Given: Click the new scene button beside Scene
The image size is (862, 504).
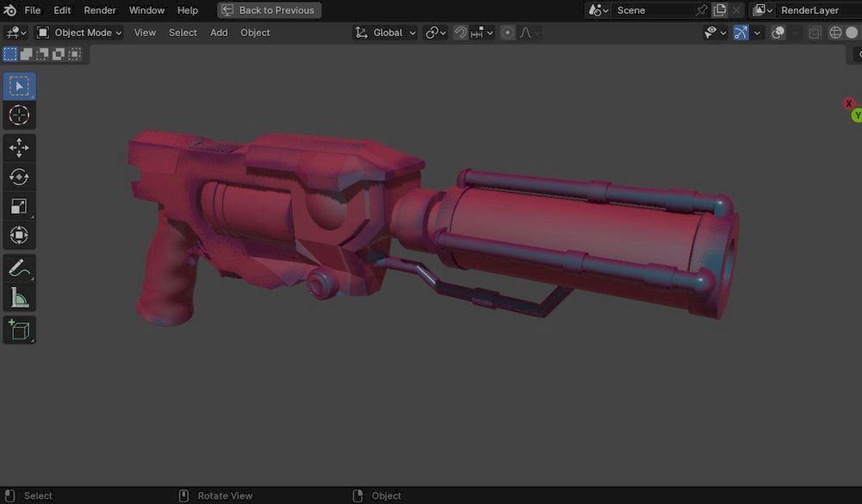Looking at the screenshot, I should point(720,10).
